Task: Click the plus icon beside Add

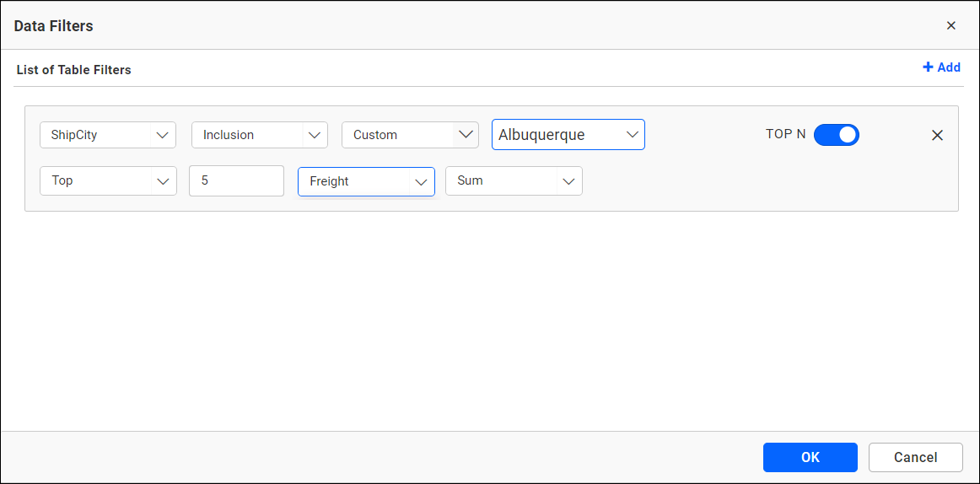Action: (x=928, y=67)
